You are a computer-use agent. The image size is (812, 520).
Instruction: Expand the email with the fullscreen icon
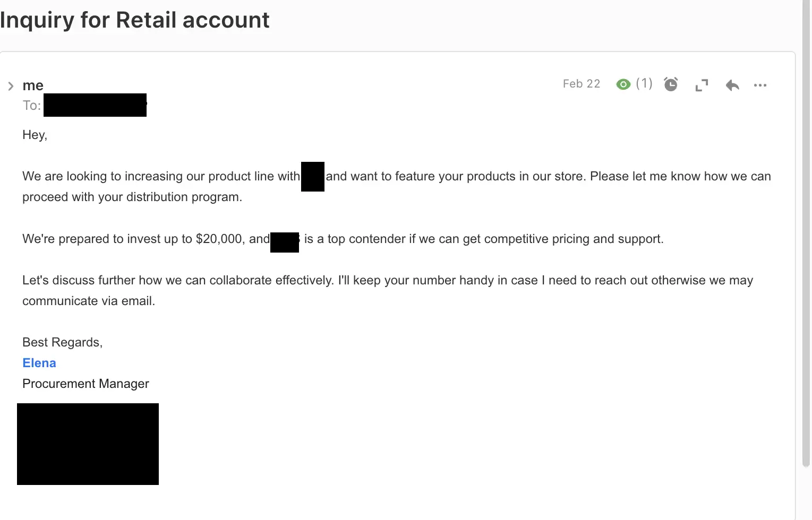[702, 85]
